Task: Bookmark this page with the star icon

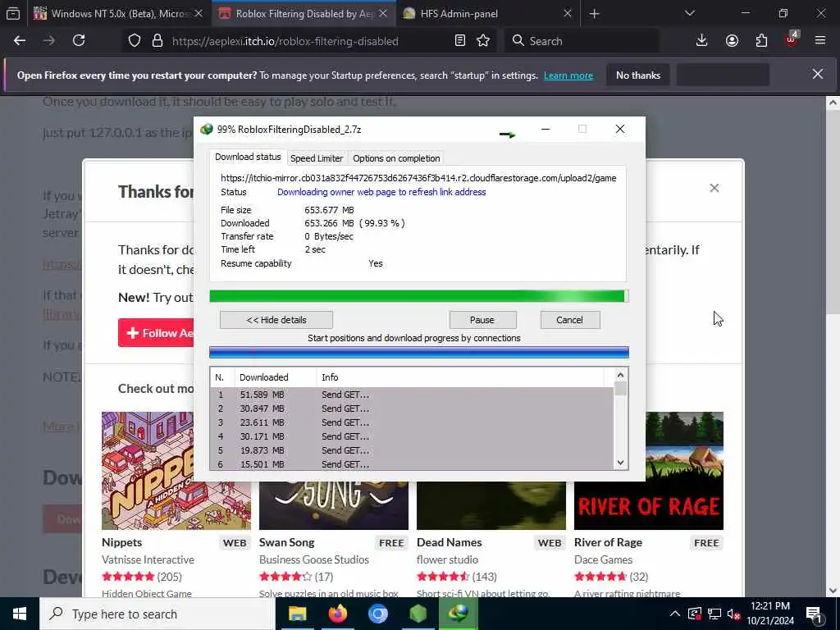Action: pos(483,41)
